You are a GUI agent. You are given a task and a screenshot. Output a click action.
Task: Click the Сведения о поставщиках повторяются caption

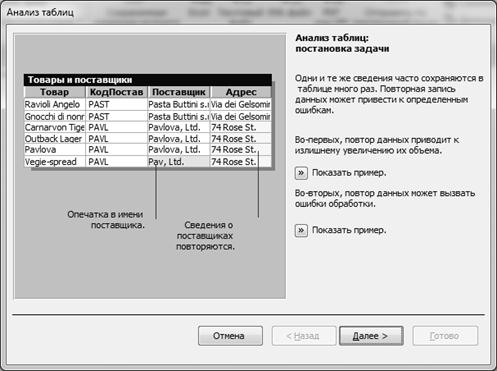[x=205, y=236]
